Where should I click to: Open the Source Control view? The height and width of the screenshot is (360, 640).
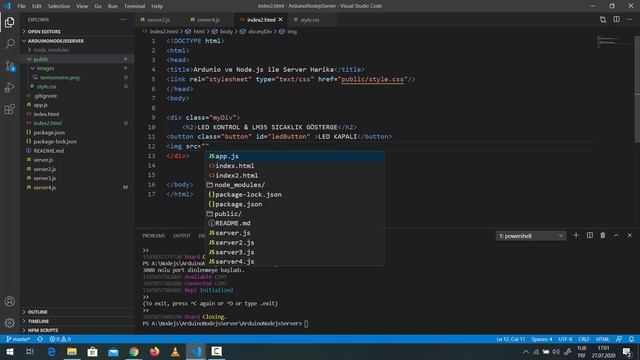point(9,66)
